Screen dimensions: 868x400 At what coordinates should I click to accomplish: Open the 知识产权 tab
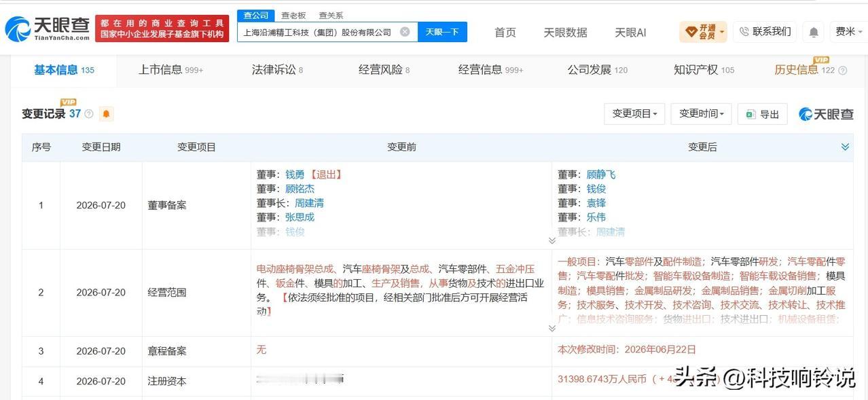coord(704,70)
